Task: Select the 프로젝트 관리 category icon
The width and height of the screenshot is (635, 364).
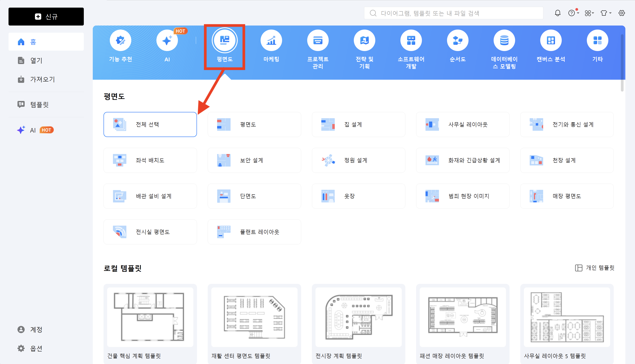Action: (318, 40)
